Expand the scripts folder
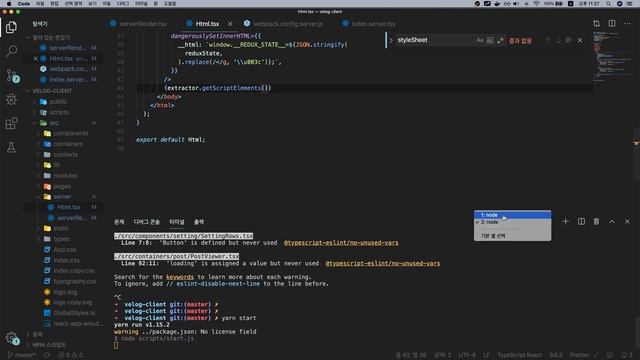 pos(59,112)
